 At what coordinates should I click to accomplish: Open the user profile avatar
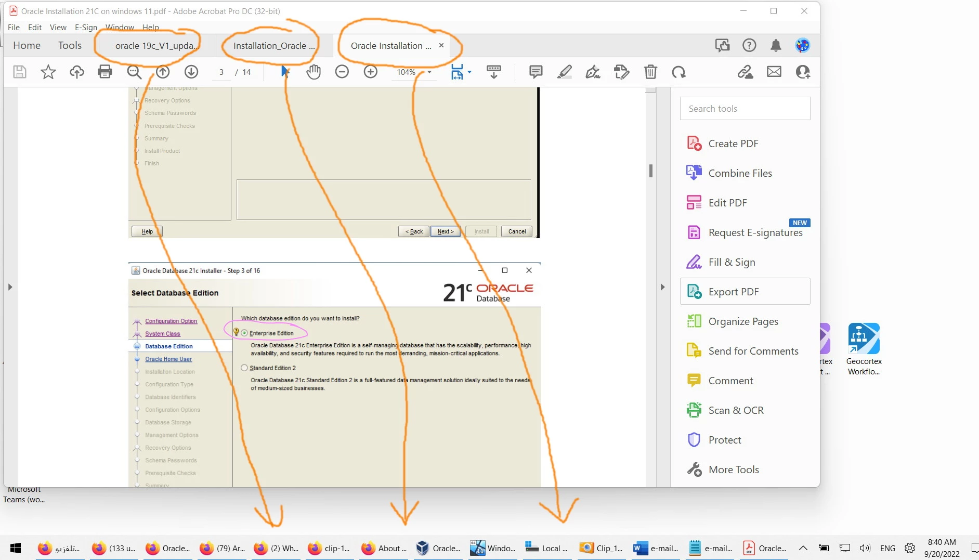click(x=803, y=45)
